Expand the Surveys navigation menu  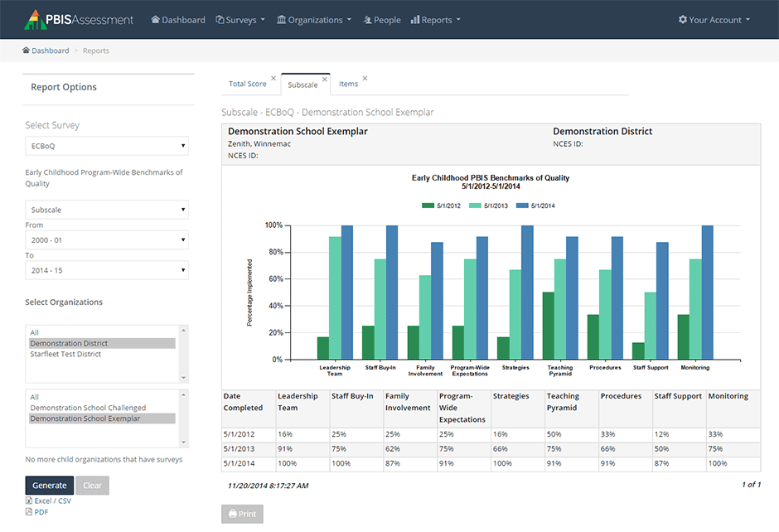click(240, 20)
